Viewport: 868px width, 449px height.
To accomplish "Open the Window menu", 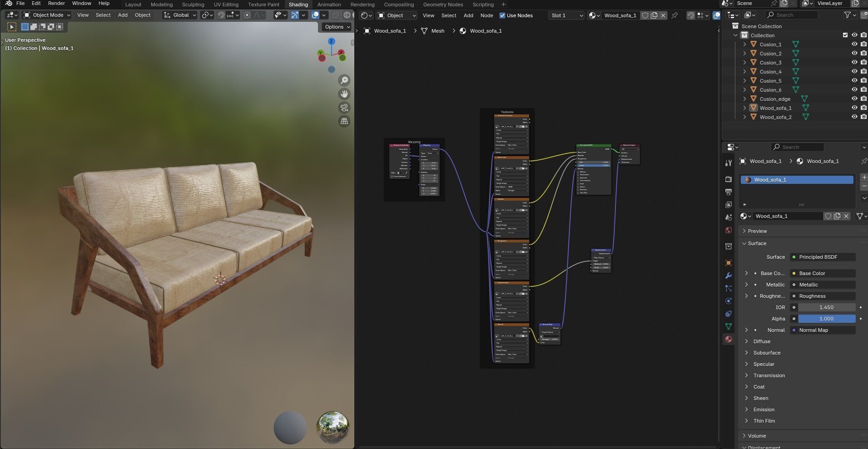I will (x=82, y=3).
